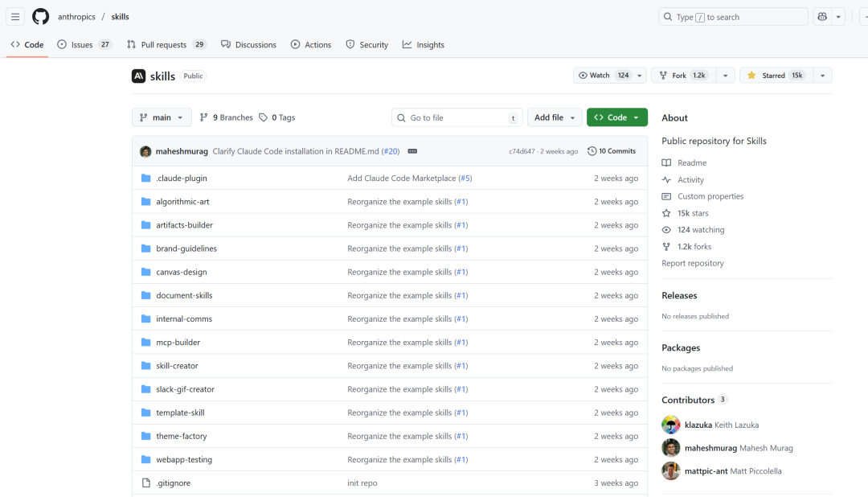Viewport: 868px width, 497px height.
Task: View the 15k stars link
Action: tap(686, 213)
